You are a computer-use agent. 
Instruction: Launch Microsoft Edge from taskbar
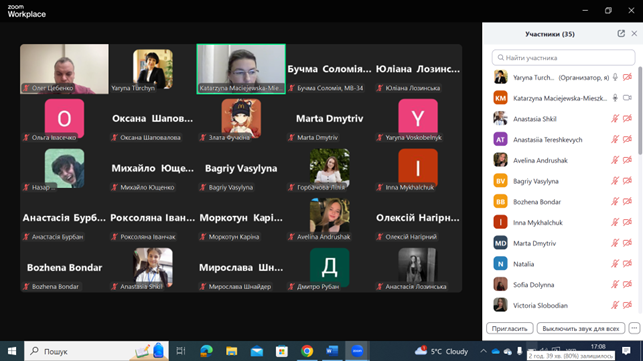(206, 351)
